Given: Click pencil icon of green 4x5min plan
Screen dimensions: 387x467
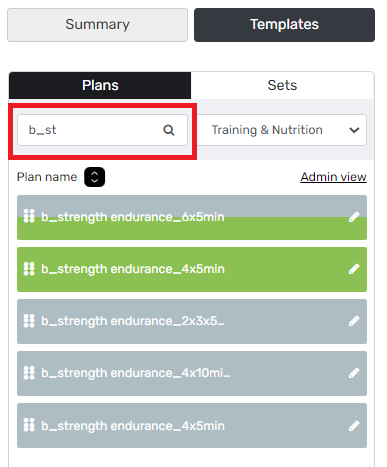Looking at the screenshot, I should click(354, 269).
